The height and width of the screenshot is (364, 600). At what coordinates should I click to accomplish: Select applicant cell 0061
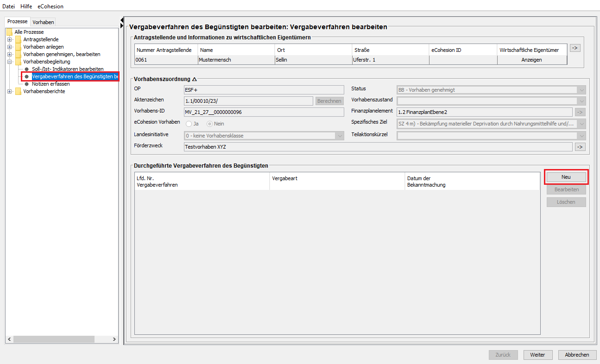point(166,60)
